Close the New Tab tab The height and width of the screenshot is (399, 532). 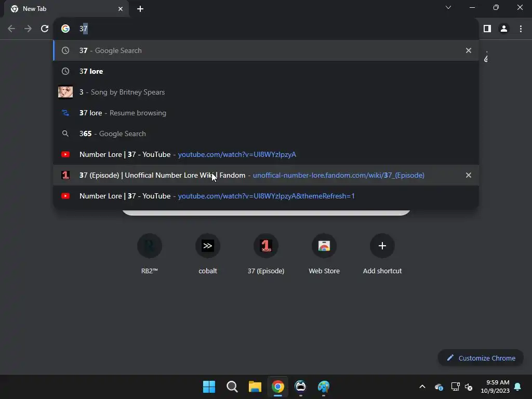click(121, 9)
